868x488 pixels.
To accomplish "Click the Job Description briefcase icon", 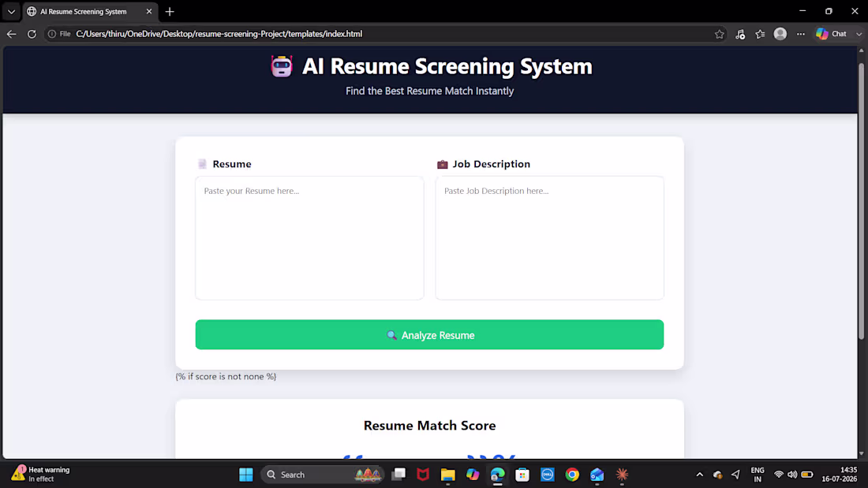I will pyautogui.click(x=443, y=164).
